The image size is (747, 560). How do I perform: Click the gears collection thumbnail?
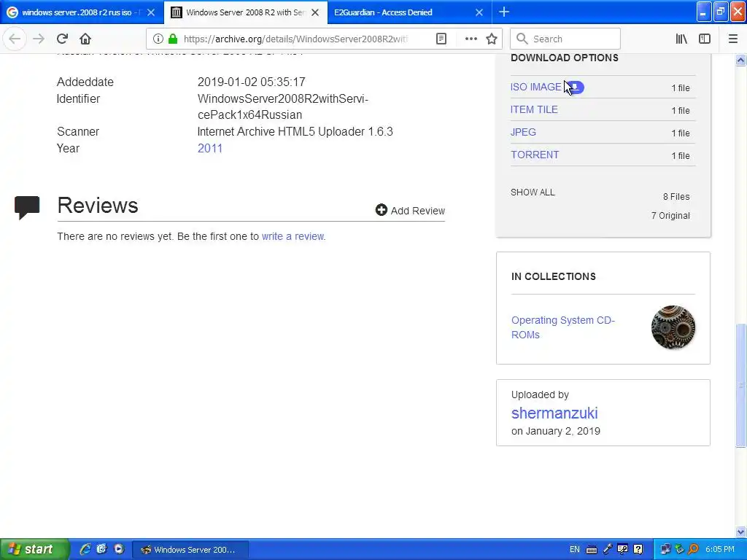pos(673,327)
